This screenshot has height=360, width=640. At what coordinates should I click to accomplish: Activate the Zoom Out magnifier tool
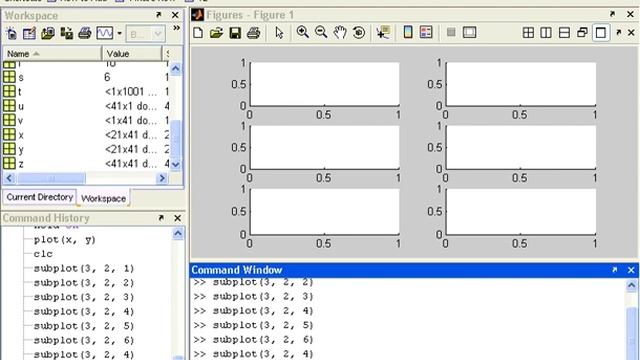pos(321,32)
